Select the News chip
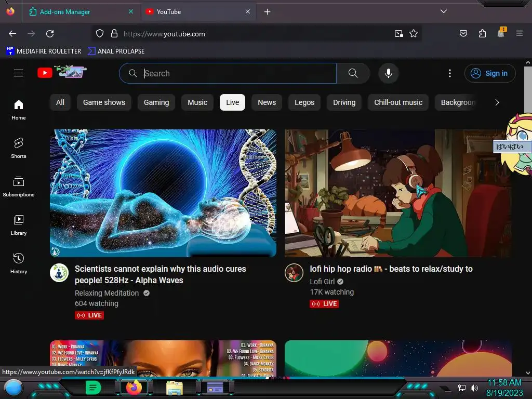This screenshot has width=532, height=399. coord(267,102)
